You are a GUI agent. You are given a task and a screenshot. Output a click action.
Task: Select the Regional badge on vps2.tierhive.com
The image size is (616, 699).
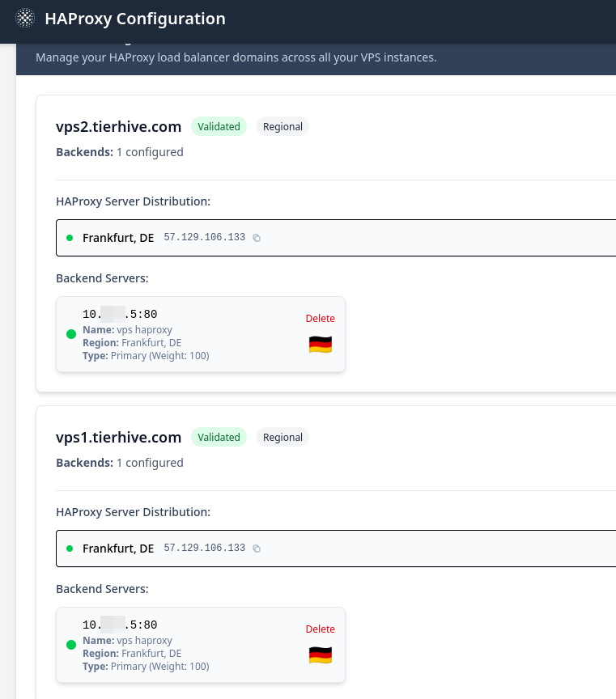(x=283, y=126)
